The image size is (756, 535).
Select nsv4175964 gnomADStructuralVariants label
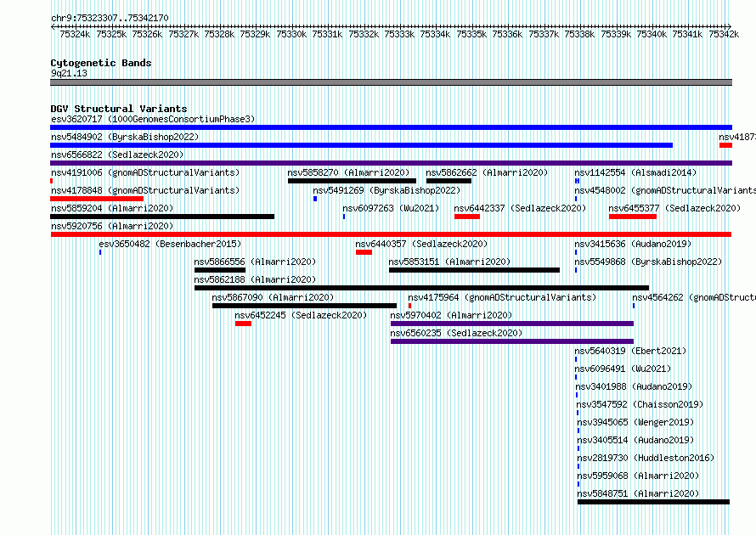coord(502,297)
